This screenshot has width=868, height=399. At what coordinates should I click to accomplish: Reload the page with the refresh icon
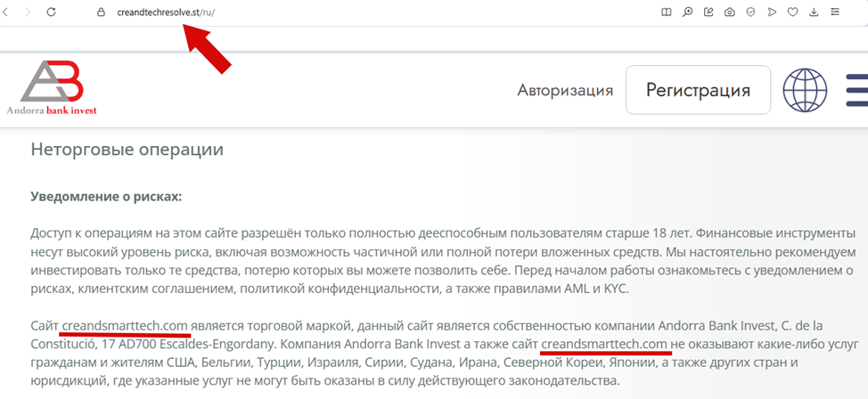coord(51,12)
